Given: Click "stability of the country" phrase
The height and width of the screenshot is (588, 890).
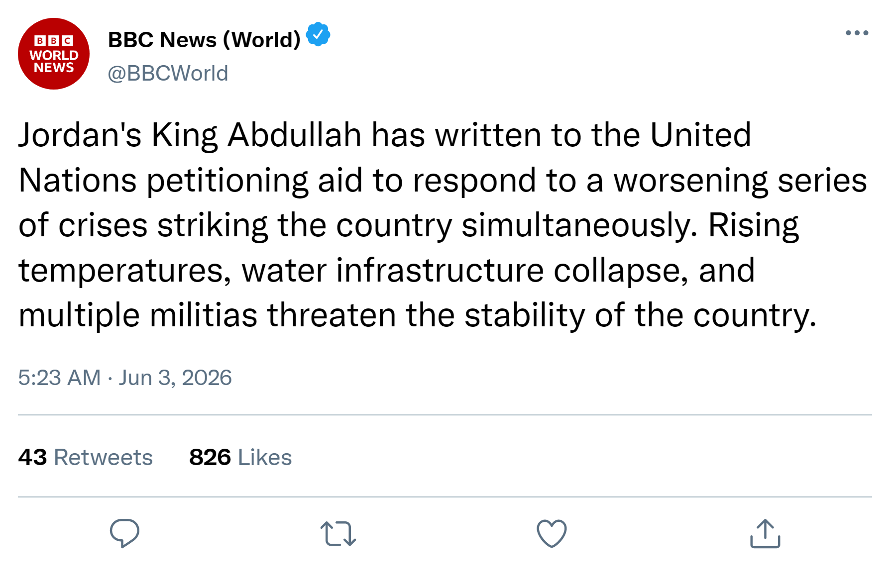Looking at the screenshot, I should (x=640, y=315).
